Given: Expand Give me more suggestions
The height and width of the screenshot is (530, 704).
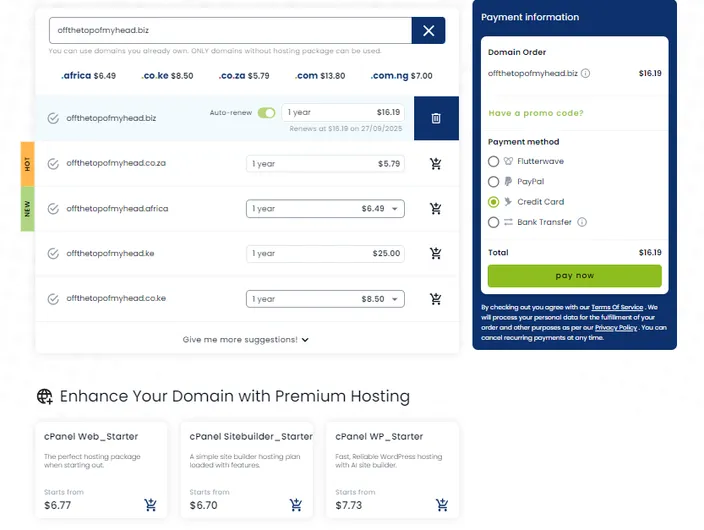Looking at the screenshot, I should (246, 340).
